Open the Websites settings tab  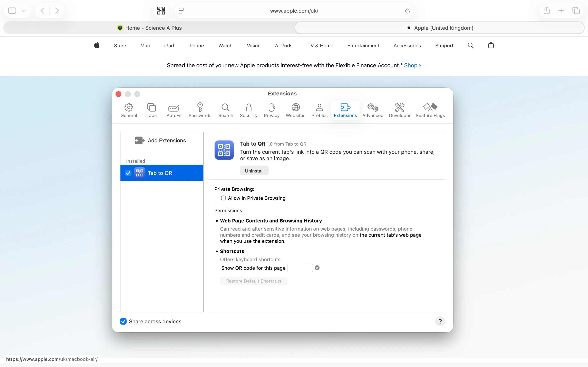pos(295,110)
